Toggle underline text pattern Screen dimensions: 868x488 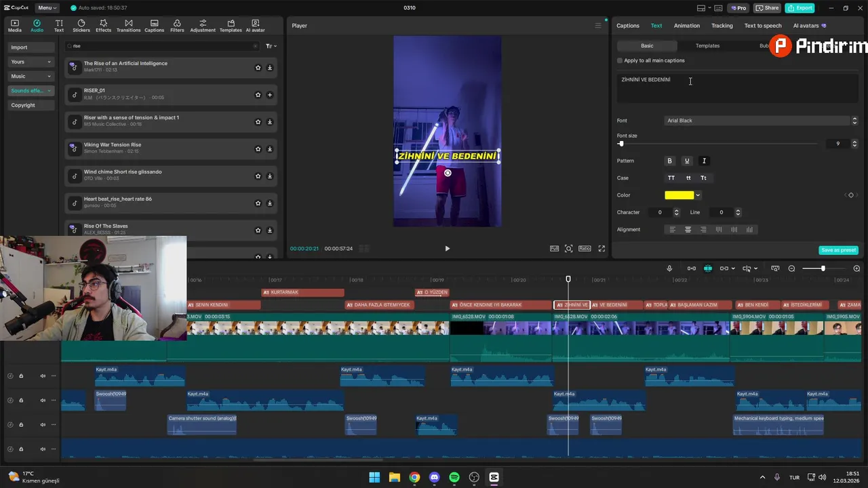click(687, 161)
